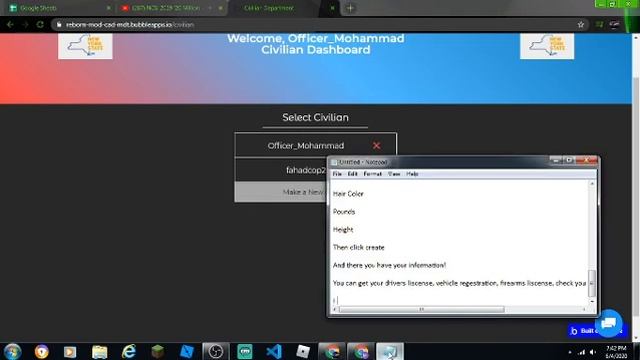Switch to the first Chrome taskbar window
This screenshot has height=360, width=640.
pos(332,351)
